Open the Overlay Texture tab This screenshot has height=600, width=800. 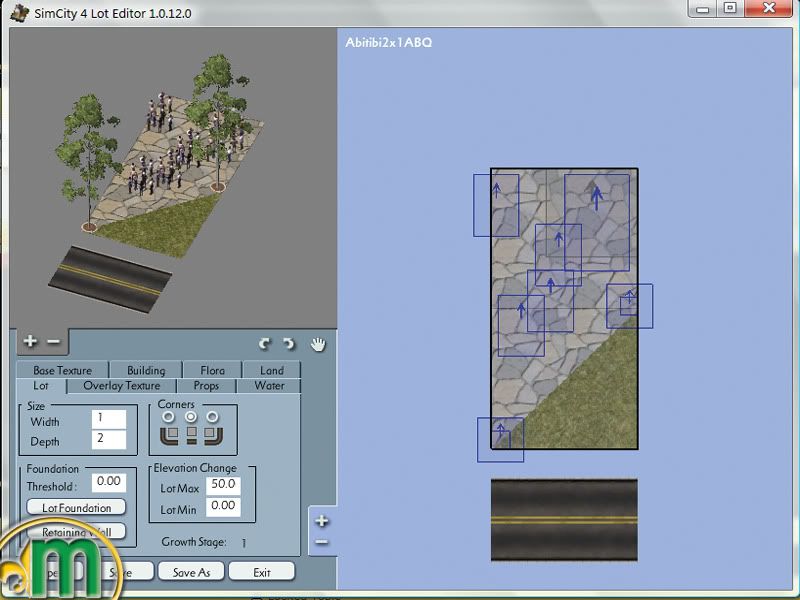click(121, 386)
